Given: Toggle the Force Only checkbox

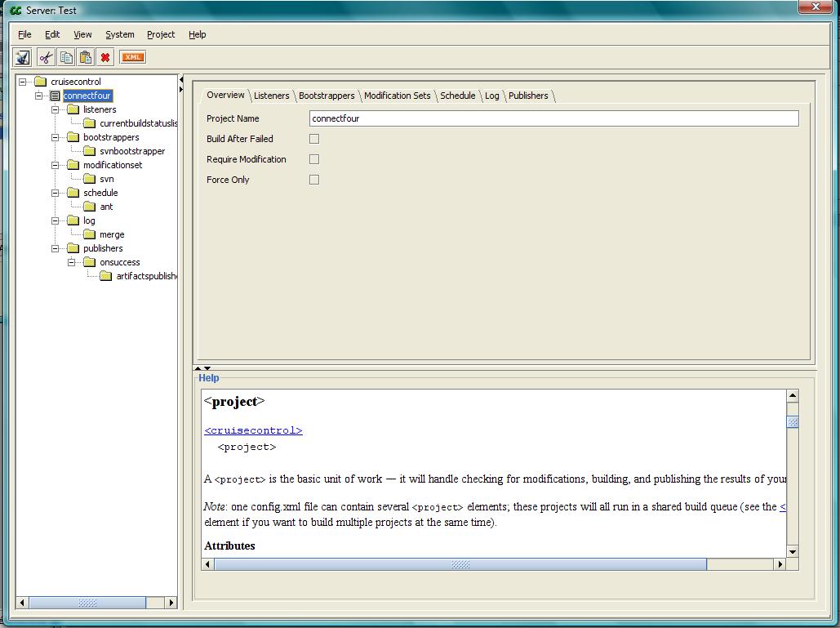Looking at the screenshot, I should (x=314, y=180).
